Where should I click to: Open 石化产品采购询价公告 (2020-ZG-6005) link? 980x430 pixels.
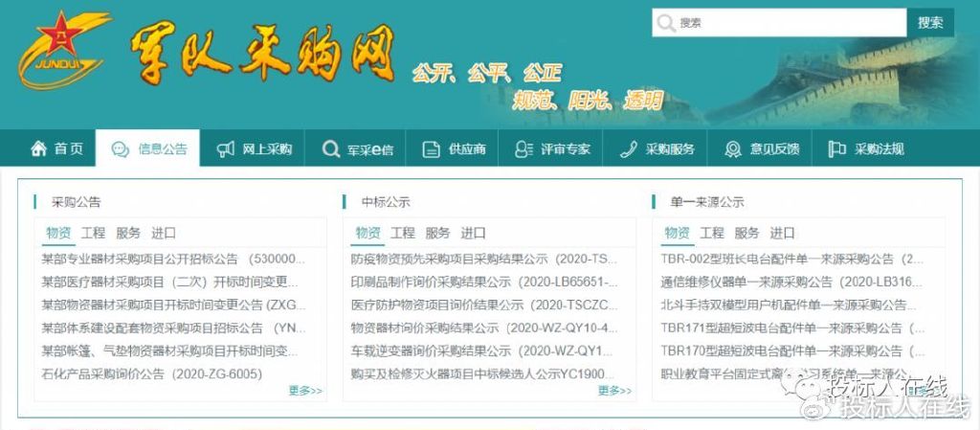tap(152, 374)
